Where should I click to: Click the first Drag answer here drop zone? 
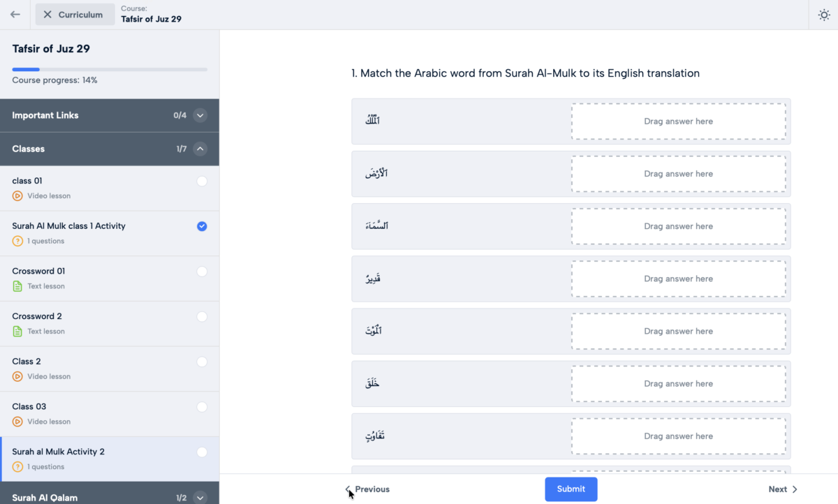[x=679, y=121]
